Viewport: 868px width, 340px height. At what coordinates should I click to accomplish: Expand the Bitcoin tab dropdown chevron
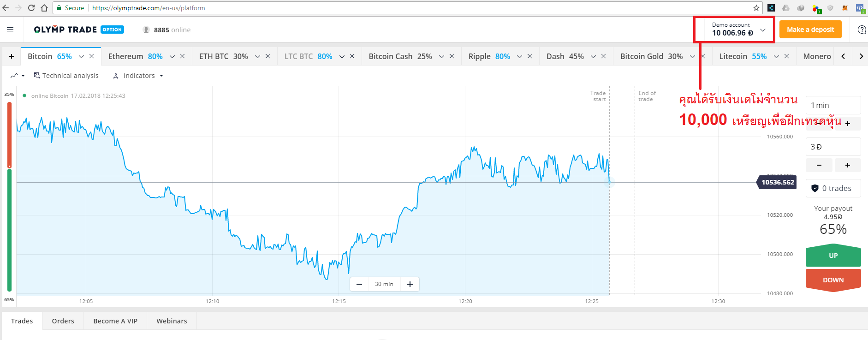(81, 57)
